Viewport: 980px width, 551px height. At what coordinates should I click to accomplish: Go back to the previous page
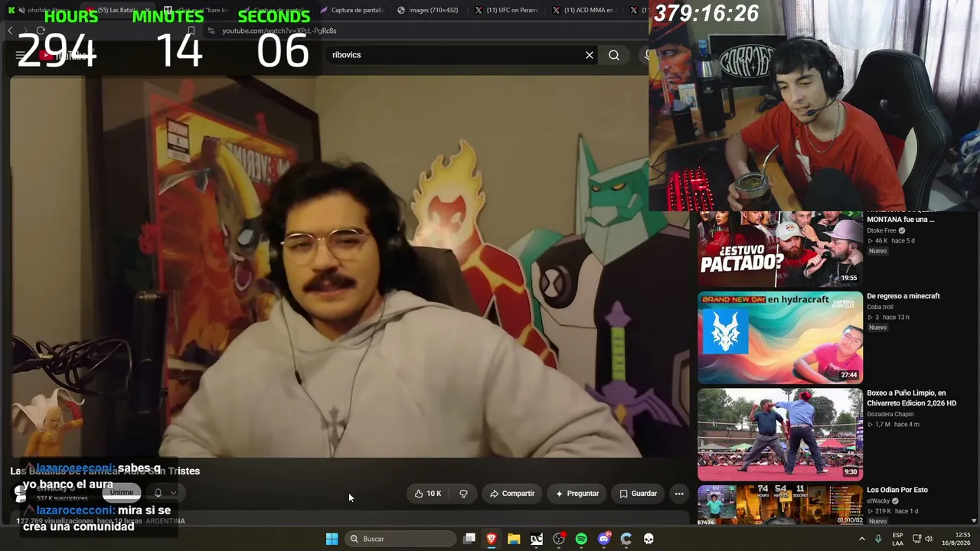(11, 31)
